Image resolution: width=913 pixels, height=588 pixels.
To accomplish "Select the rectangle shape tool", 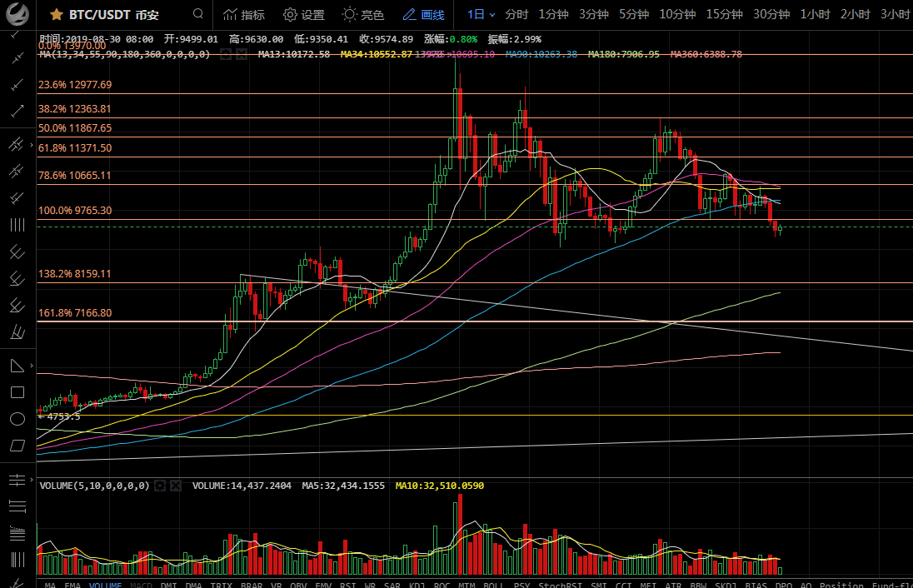I will [17, 392].
